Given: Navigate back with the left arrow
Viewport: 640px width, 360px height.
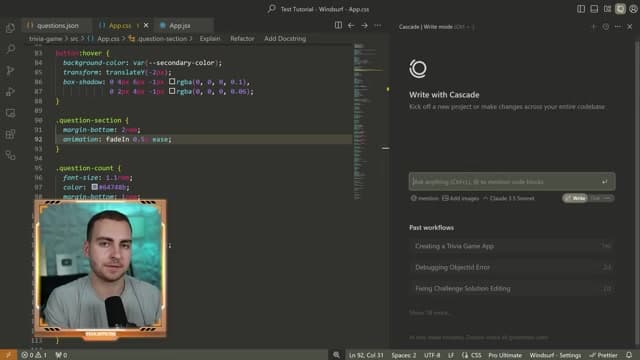Looking at the screenshot, I should pos(351,25).
